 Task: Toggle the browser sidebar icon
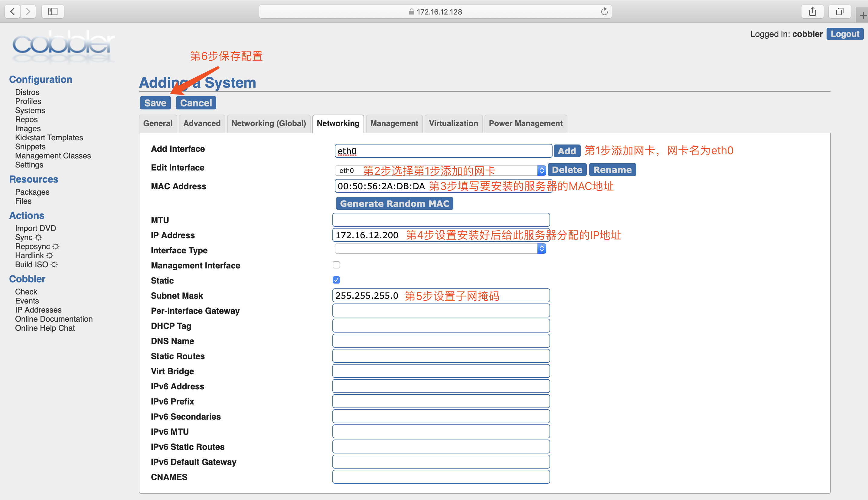click(x=53, y=12)
